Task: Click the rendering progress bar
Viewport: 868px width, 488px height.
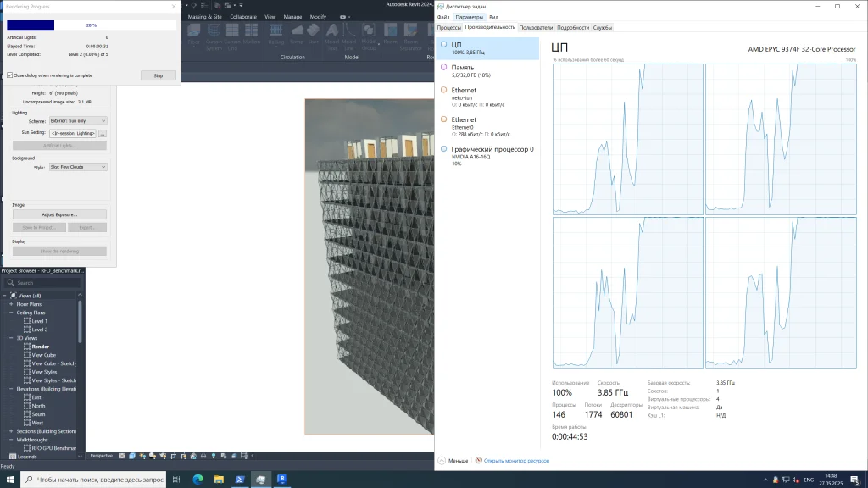Action: click(91, 25)
